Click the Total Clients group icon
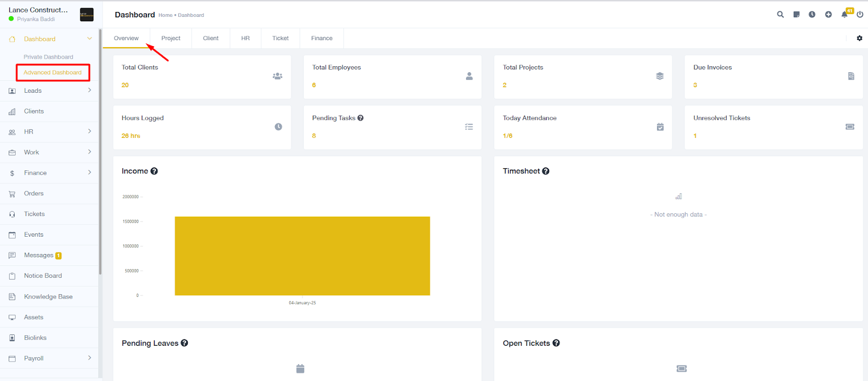This screenshot has width=868, height=381. pyautogui.click(x=277, y=76)
